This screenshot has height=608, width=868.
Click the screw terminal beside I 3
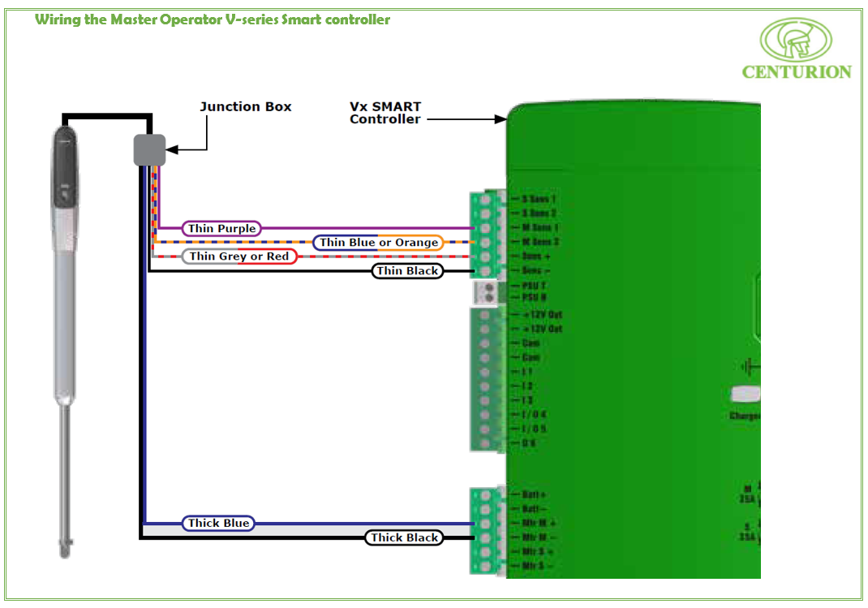tap(484, 401)
